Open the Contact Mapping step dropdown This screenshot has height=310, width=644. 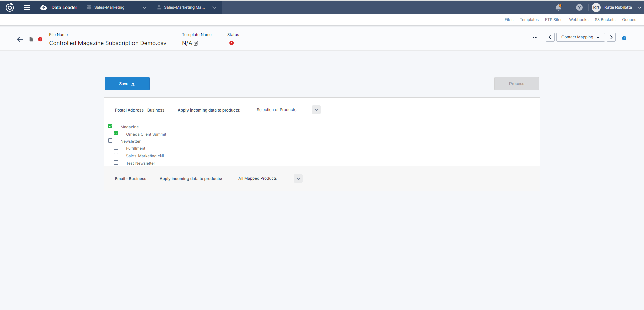580,37
